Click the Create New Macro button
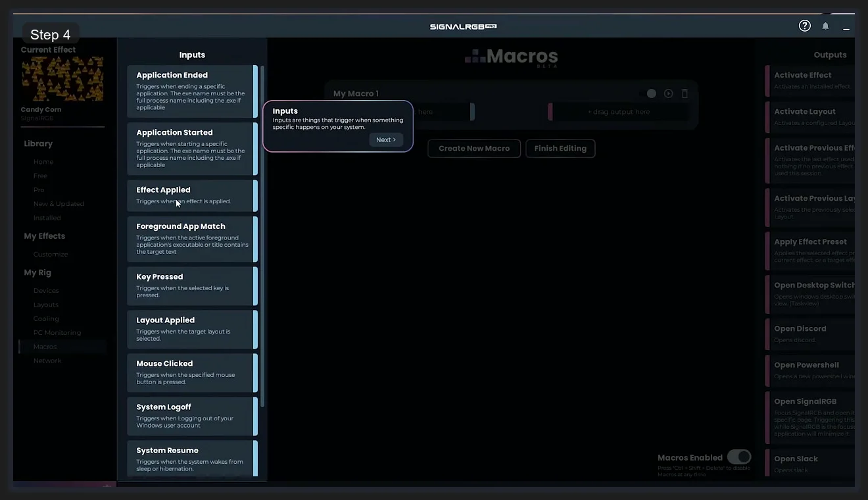Viewport: 868px width, 500px height. point(473,148)
